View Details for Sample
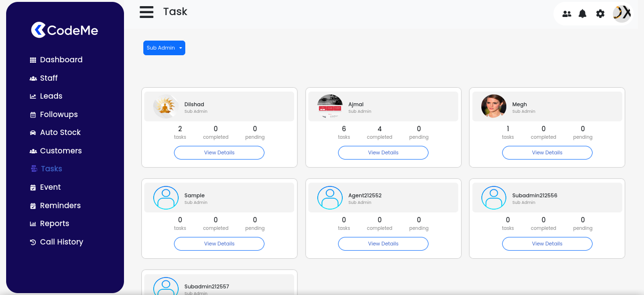 pyautogui.click(x=219, y=244)
